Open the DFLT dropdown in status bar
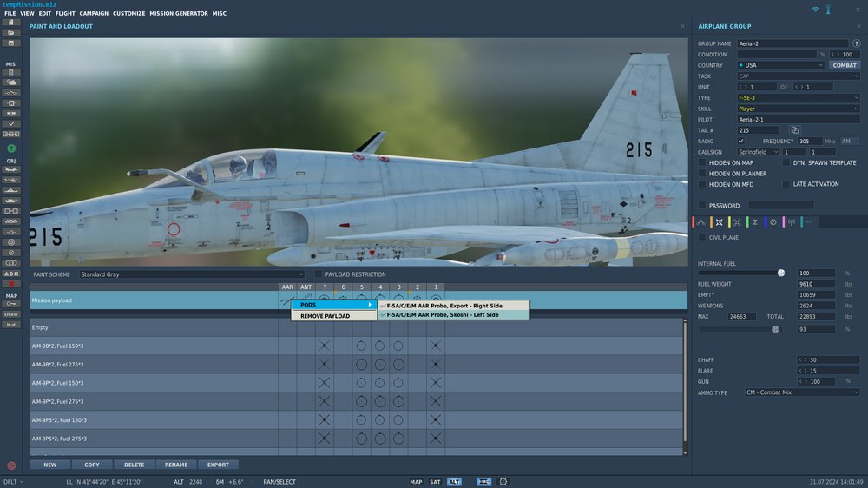Viewport: 868px width, 488px height. [14, 482]
